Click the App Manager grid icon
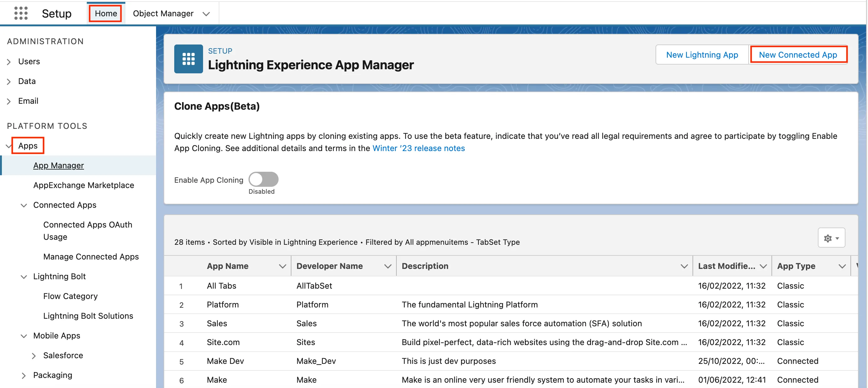This screenshot has width=868, height=388. pos(188,59)
